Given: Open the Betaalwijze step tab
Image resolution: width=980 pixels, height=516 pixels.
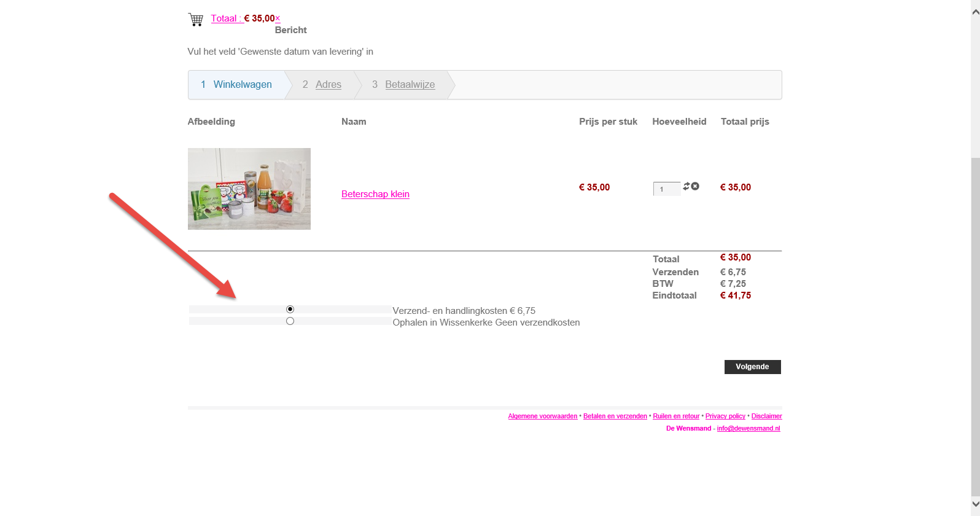Looking at the screenshot, I should (x=410, y=85).
